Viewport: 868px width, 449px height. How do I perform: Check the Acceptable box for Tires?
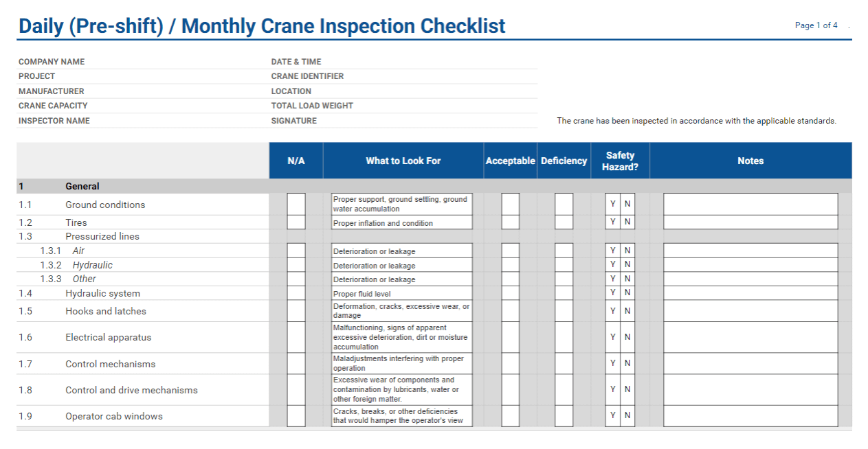point(511,222)
